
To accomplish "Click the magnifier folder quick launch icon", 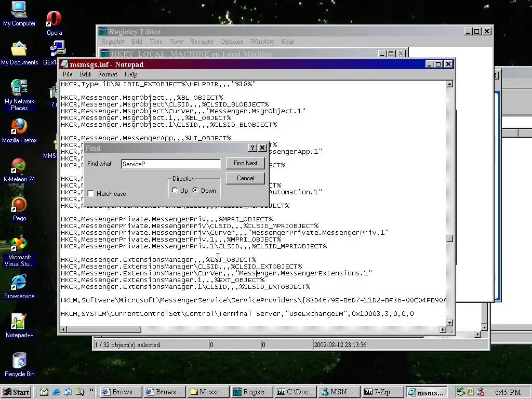I will click(79, 392).
